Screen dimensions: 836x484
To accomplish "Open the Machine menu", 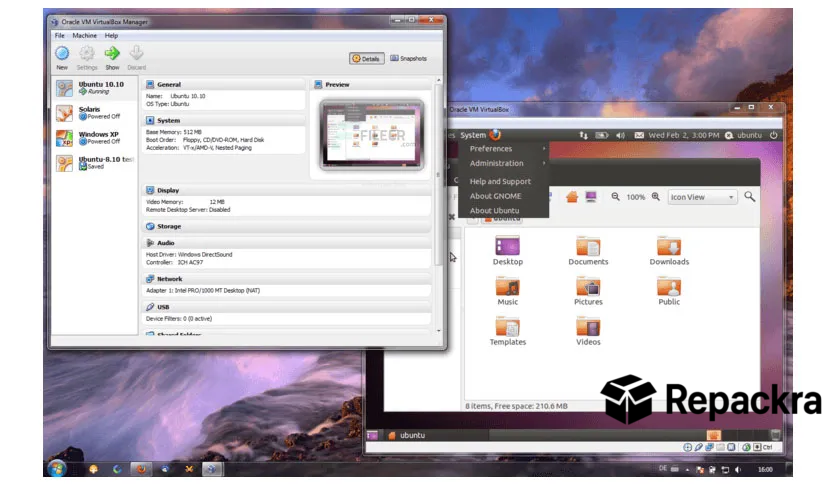I will 84,36.
